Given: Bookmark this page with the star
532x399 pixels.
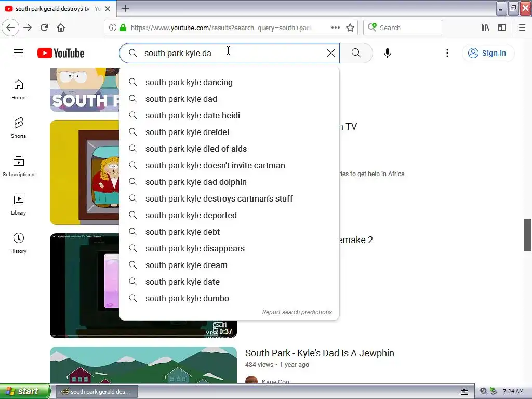Looking at the screenshot, I should pos(350,28).
